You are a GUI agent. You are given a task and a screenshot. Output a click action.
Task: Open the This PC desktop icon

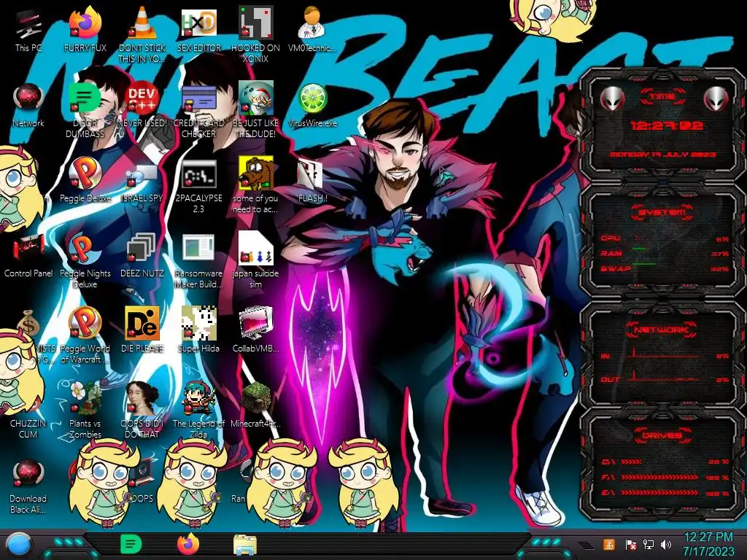pyautogui.click(x=28, y=30)
